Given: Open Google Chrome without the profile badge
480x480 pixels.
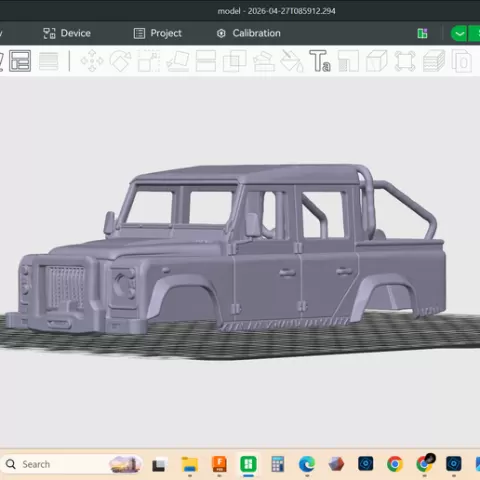Looking at the screenshot, I should [395, 464].
